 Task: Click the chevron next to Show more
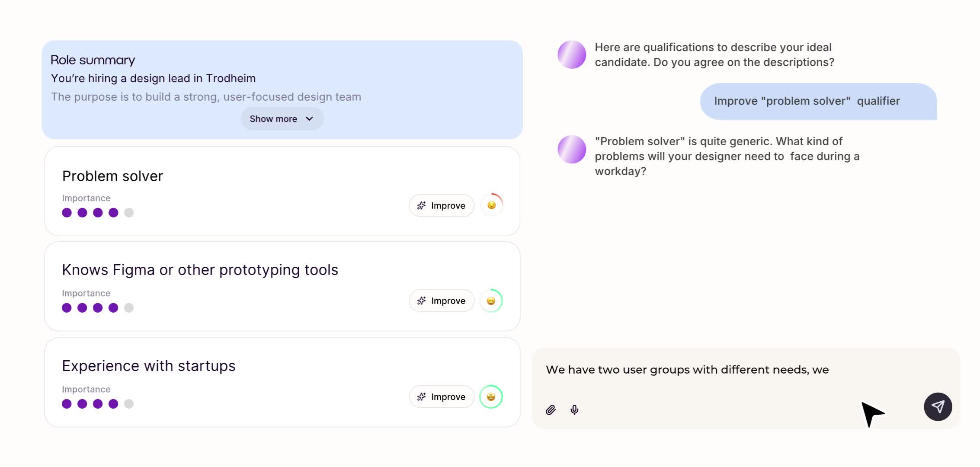309,119
